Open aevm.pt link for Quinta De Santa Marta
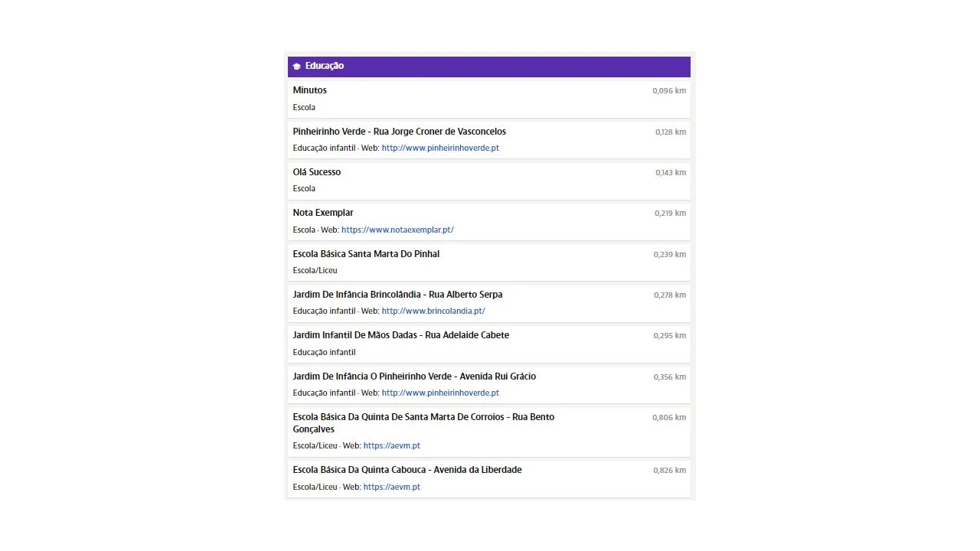980x551 pixels. pyautogui.click(x=391, y=445)
